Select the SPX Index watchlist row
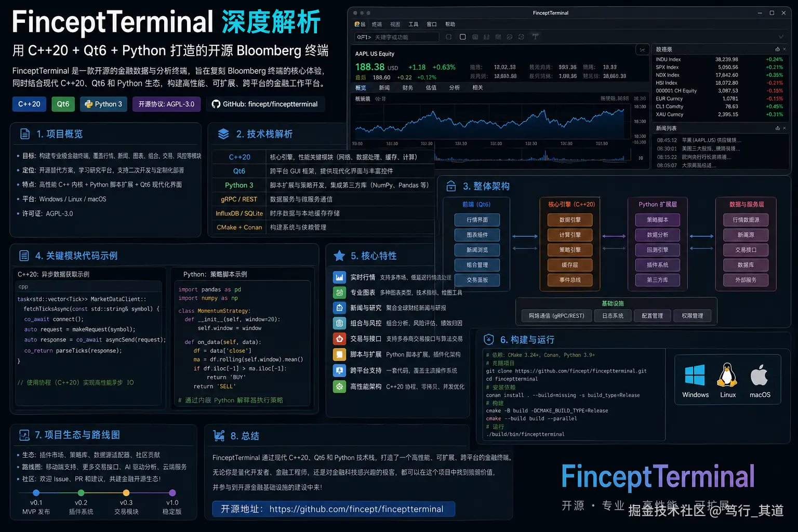The height and width of the screenshot is (532, 798). [x=719, y=67]
